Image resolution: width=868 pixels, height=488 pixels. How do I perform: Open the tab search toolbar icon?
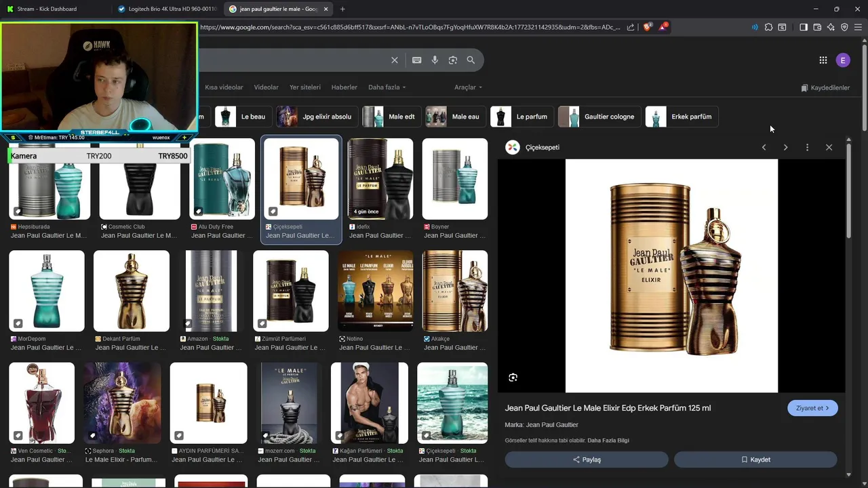pos(782,27)
